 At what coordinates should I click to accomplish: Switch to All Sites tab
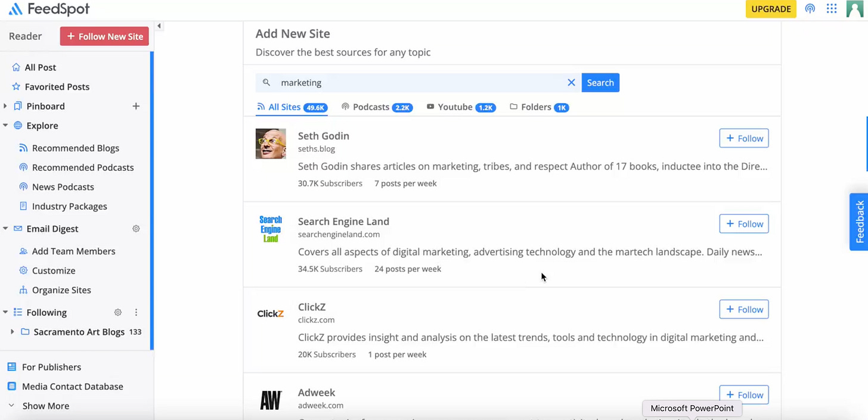[292, 107]
